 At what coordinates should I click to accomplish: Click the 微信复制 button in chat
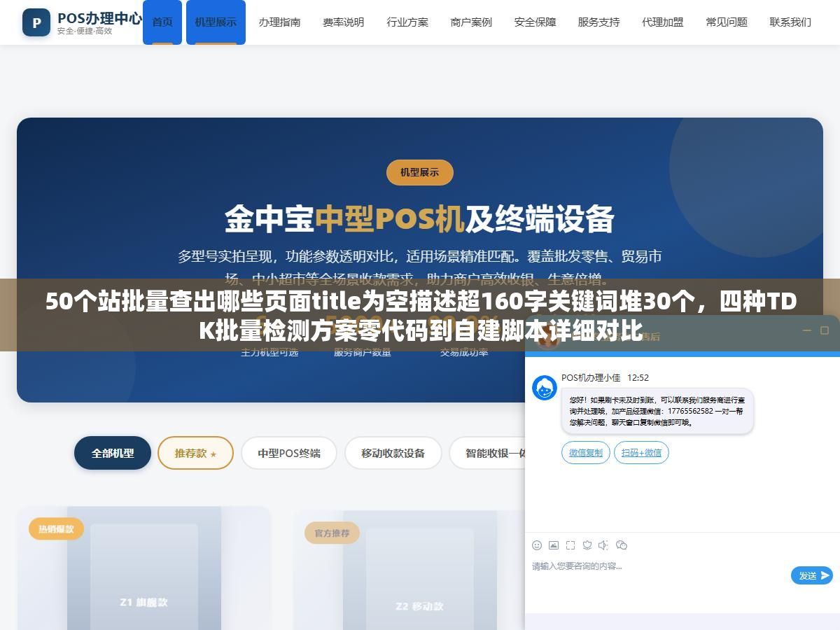(586, 453)
